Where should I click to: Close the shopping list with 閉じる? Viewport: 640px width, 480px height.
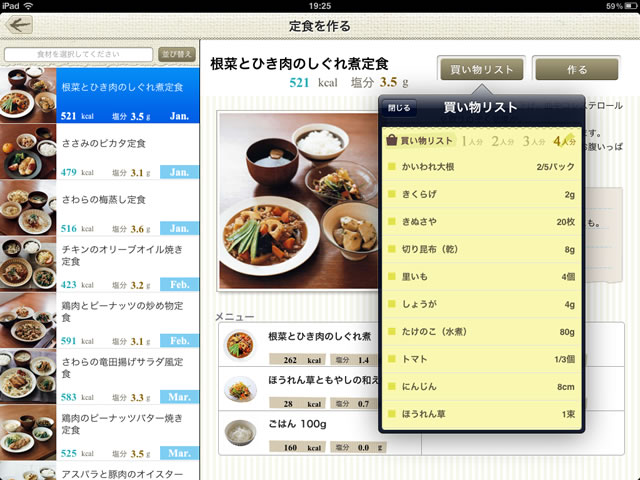pos(399,108)
